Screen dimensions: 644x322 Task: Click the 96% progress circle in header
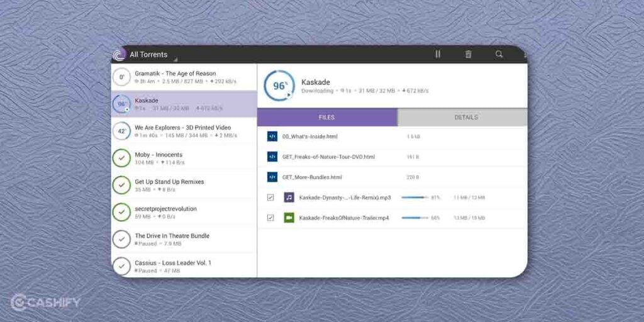(x=279, y=86)
